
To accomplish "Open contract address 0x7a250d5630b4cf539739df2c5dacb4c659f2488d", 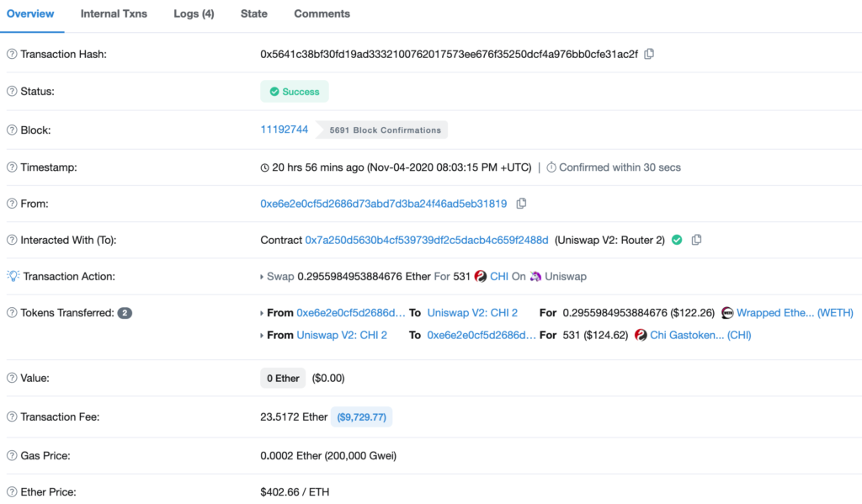I will 427,240.
